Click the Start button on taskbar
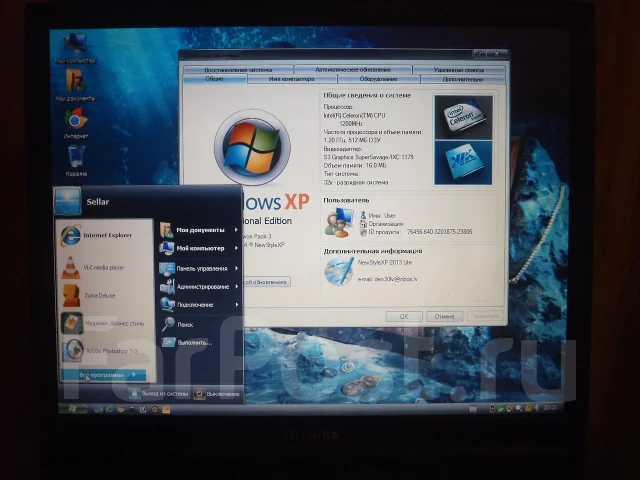This screenshot has width=640, height=480. click(73, 409)
